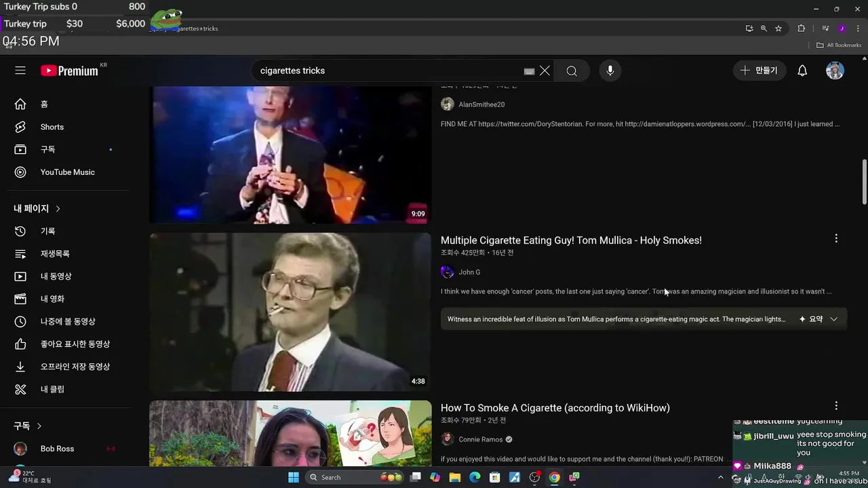Open File Explorer on taskbar
Screen dimensions: 868x488
[x=454, y=477]
